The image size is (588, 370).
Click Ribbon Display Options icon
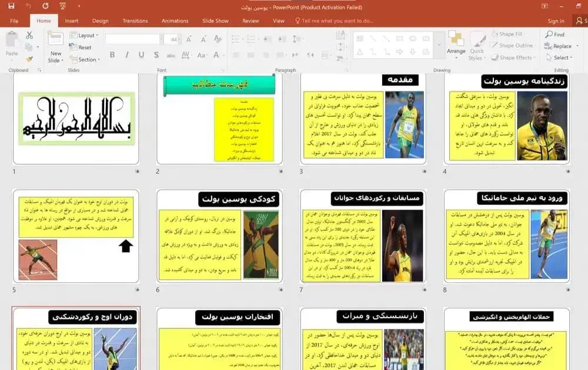coord(544,6)
